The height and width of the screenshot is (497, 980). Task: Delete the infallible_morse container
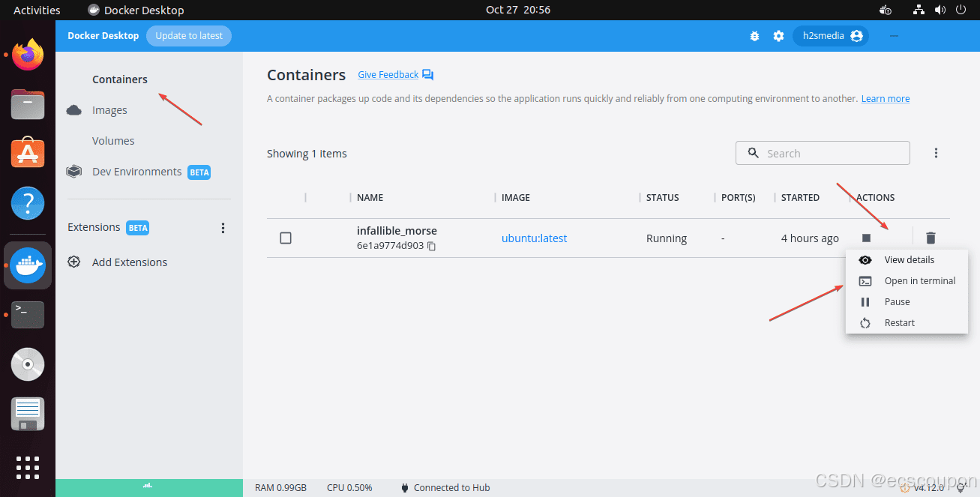(x=931, y=238)
